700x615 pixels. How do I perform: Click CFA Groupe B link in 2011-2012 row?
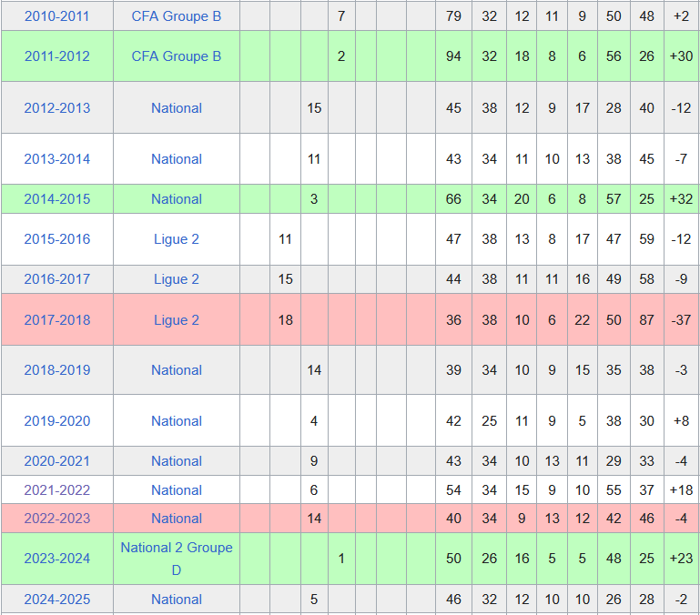pyautogui.click(x=177, y=56)
